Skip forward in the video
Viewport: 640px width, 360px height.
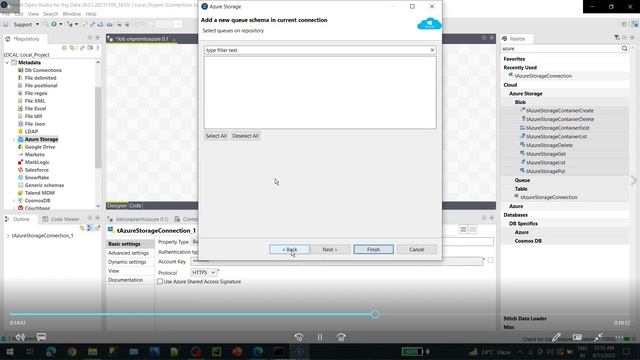coord(341,337)
